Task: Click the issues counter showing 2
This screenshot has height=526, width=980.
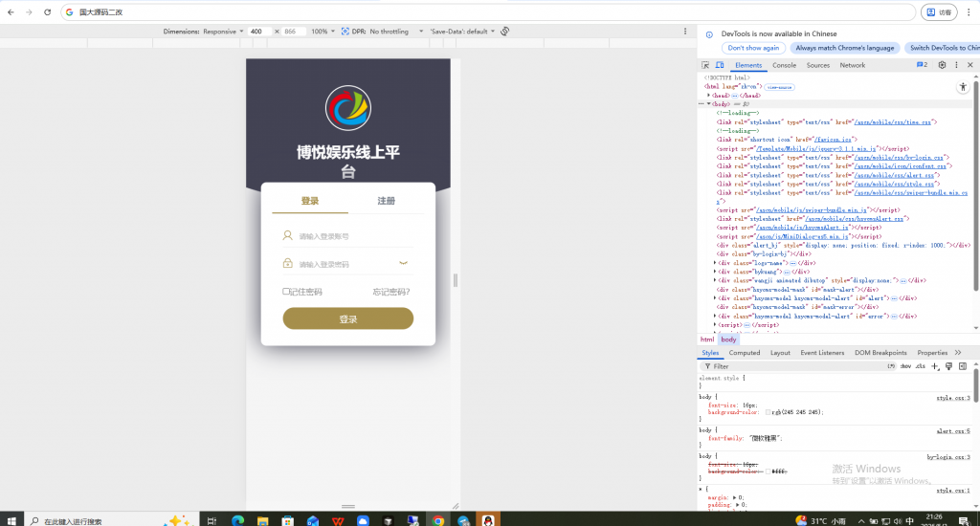Action: 922,65
